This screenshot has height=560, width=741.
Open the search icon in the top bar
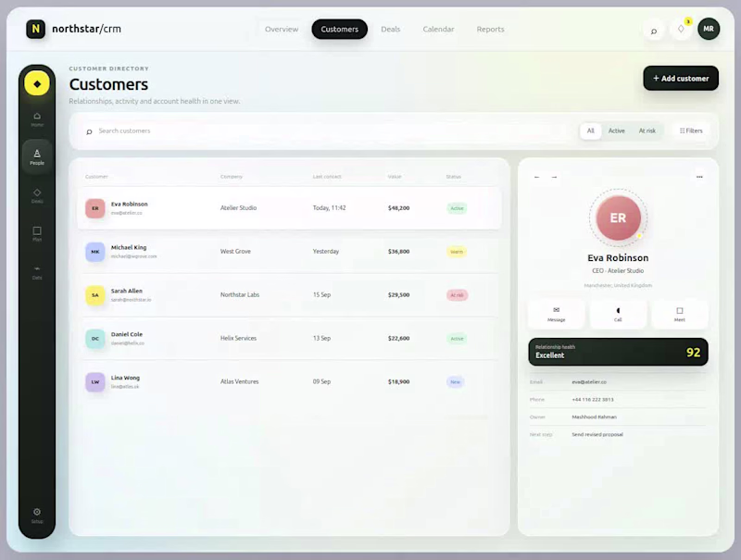point(654,31)
